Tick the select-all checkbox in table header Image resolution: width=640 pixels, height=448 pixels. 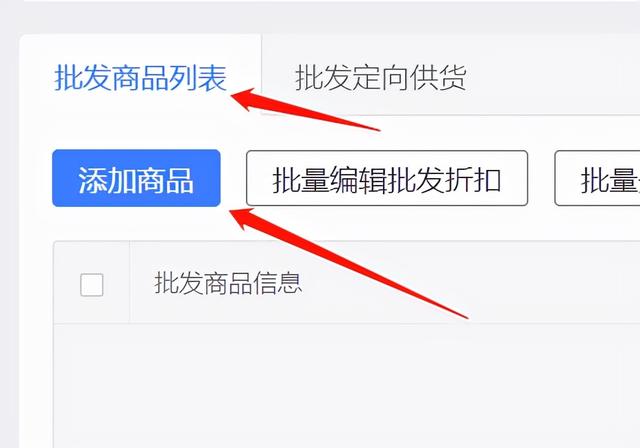[x=92, y=284]
